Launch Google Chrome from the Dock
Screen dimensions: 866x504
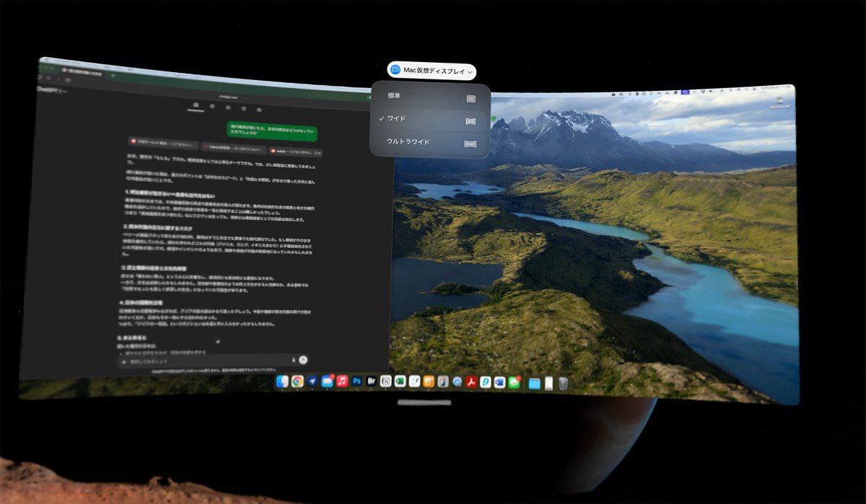tap(297, 382)
